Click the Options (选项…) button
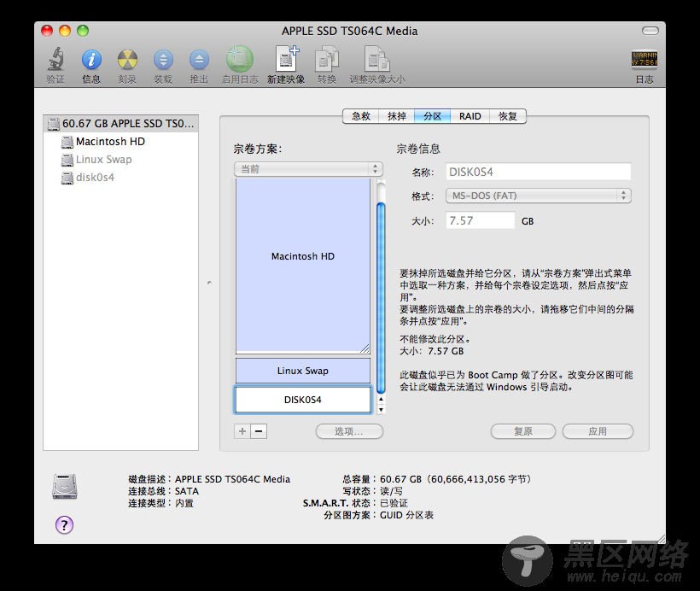700x591 pixels. click(349, 431)
